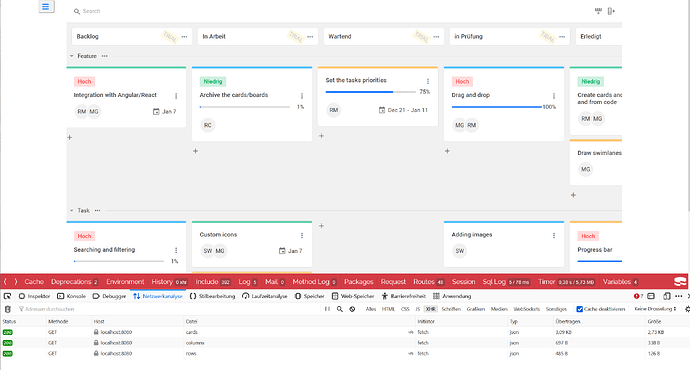Switch to the Debugger devtools tab
Image resolution: width=690 pixels, height=370 pixels.
(109, 296)
